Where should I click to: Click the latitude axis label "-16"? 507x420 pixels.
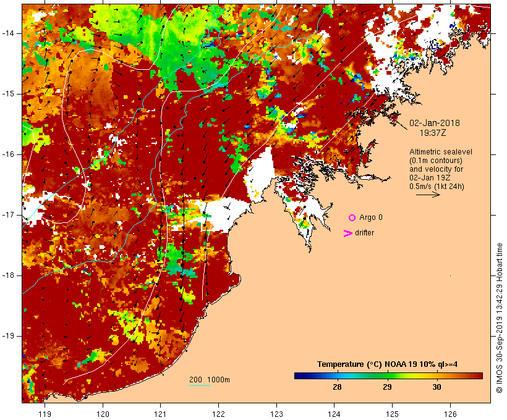coord(7,154)
